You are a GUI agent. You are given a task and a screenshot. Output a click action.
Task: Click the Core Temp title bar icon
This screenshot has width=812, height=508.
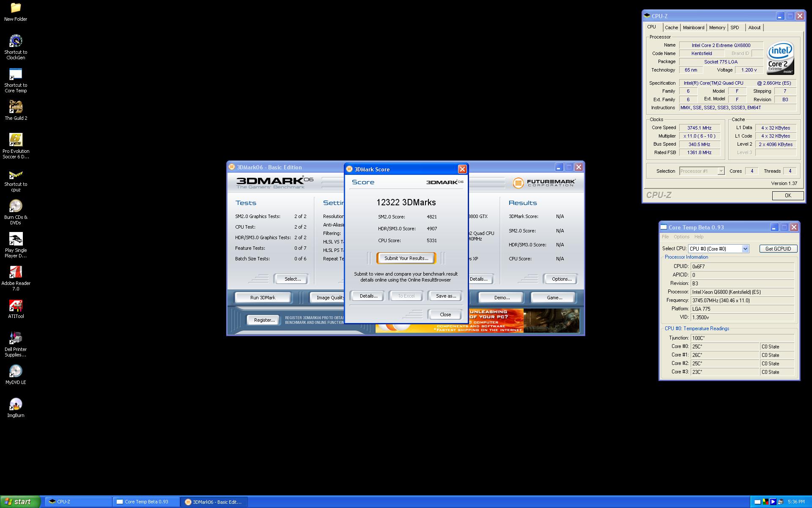pyautogui.click(x=664, y=227)
